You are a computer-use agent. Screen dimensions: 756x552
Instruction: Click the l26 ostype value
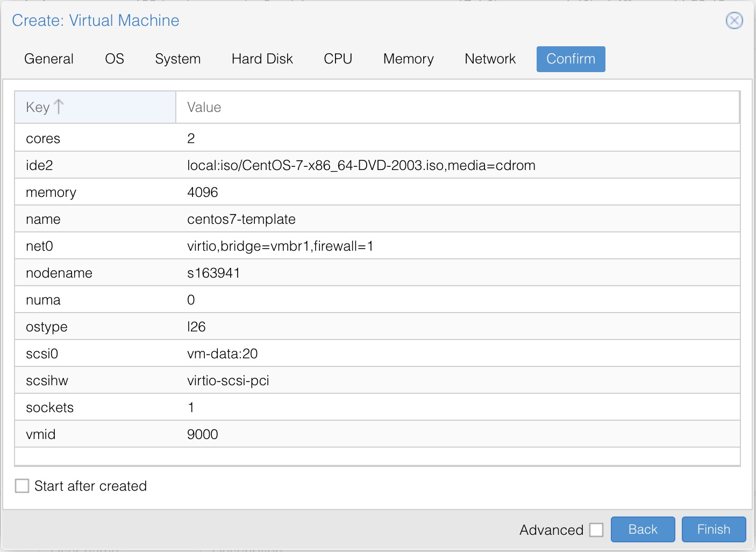click(196, 327)
